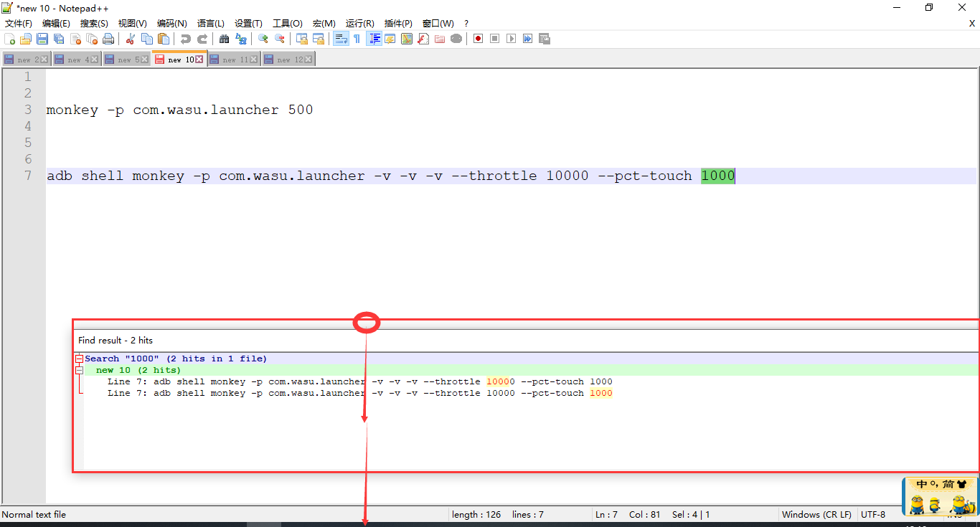The width and height of the screenshot is (980, 527).
Task: Open the Function List panel
Action: coord(423,38)
